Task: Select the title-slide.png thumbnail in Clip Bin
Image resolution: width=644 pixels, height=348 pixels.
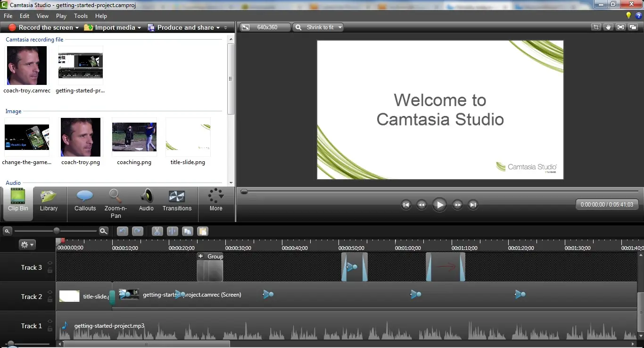Action: [188, 136]
